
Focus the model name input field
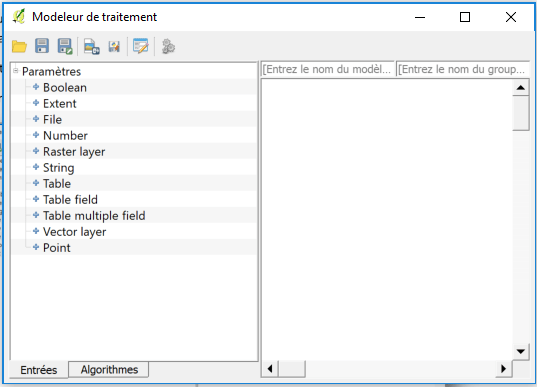coord(328,69)
